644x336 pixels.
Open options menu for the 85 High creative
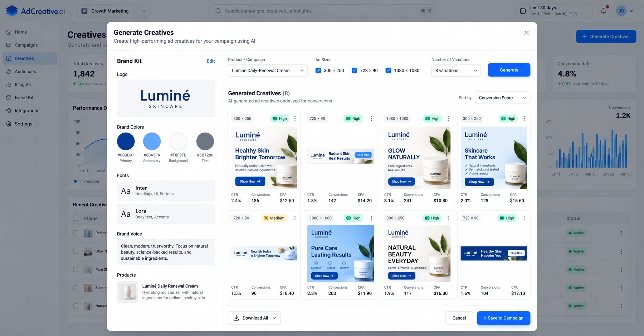(x=525, y=119)
